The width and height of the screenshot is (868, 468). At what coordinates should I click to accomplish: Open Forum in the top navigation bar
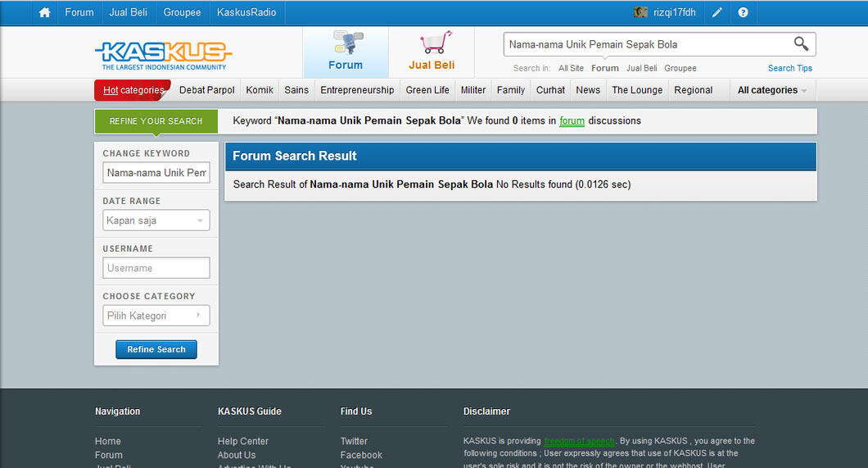pyautogui.click(x=79, y=12)
